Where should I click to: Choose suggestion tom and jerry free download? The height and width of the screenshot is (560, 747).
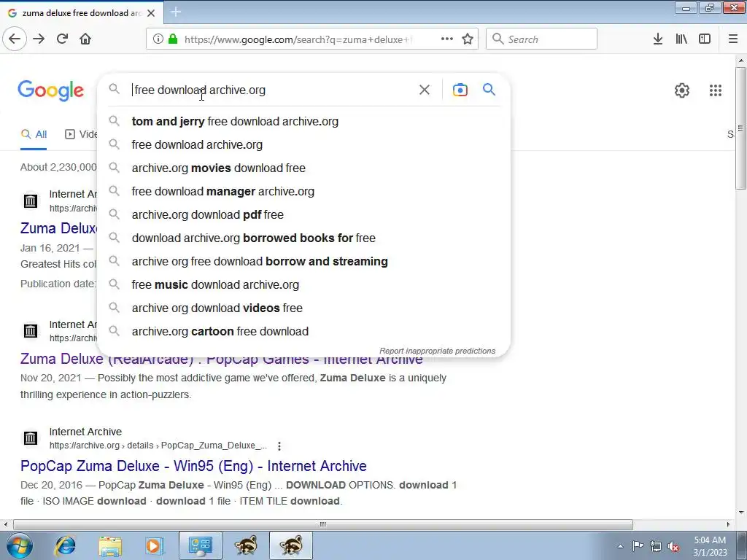[x=303, y=122]
